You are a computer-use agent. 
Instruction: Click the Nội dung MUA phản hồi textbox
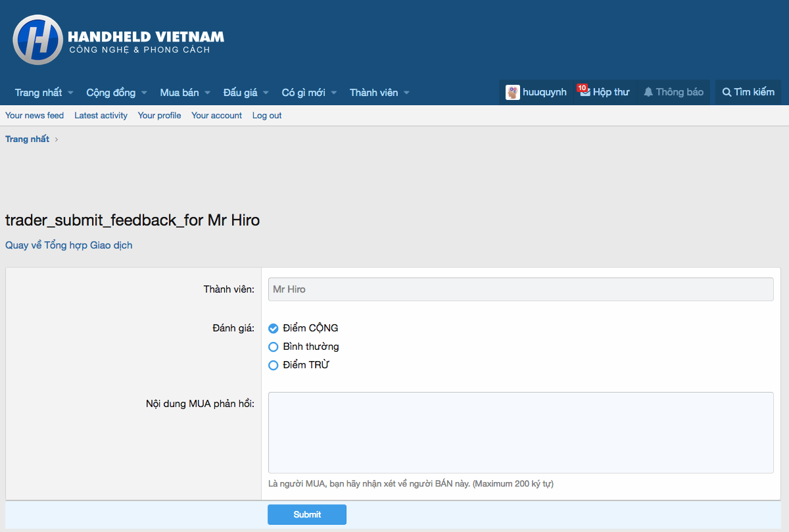(x=520, y=432)
